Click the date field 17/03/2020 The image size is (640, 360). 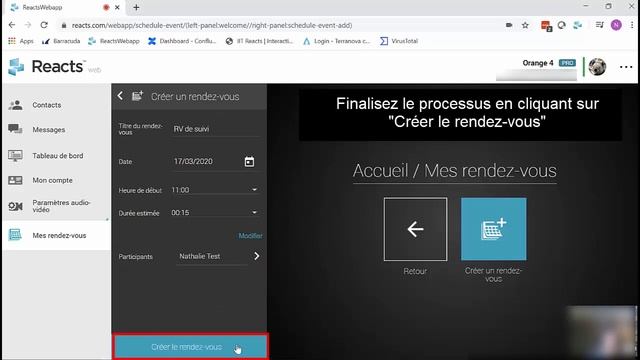tap(206, 162)
